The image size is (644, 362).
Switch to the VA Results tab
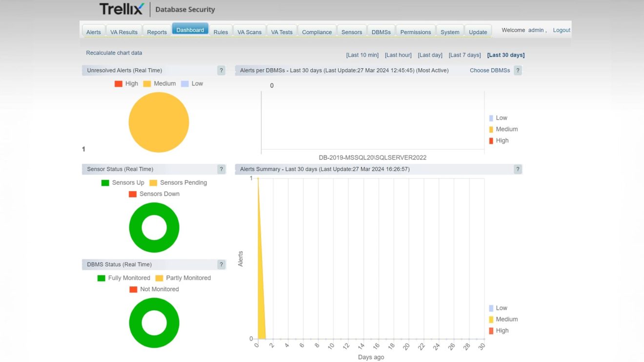coord(124,32)
